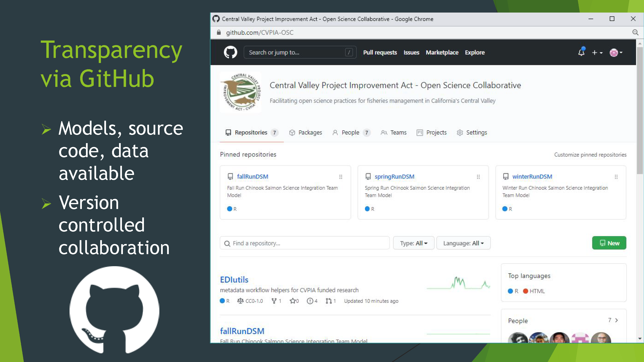Screen dimensions: 644x362
Task: Select R in Top languages
Action: pos(513,291)
